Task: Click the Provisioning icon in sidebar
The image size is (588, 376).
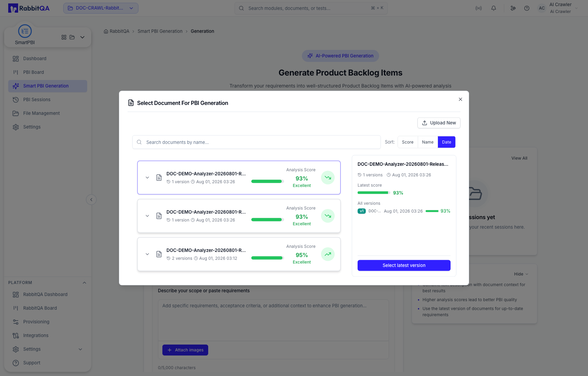Action: pyautogui.click(x=16, y=322)
